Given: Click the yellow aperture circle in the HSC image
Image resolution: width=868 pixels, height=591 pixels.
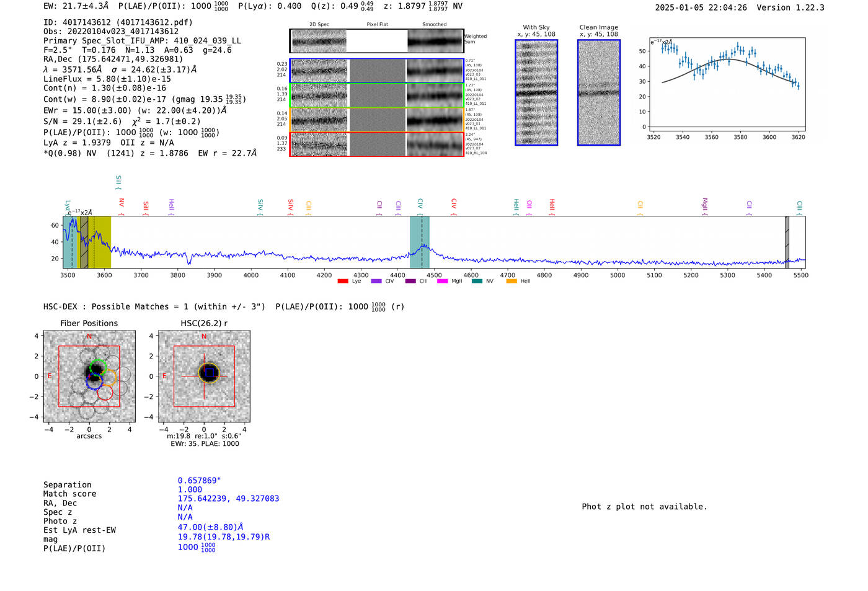Looking at the screenshot, I should [209, 373].
